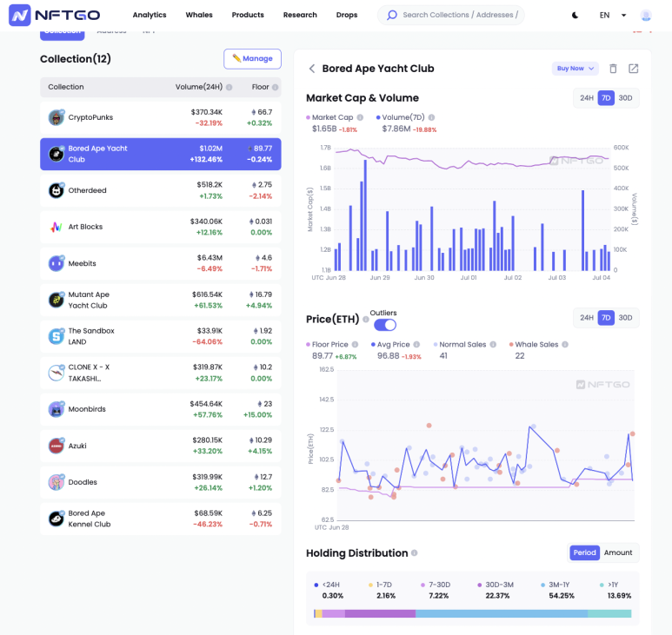This screenshot has width=672, height=635.
Task: Open the EN language dropdown
Action: click(x=612, y=16)
